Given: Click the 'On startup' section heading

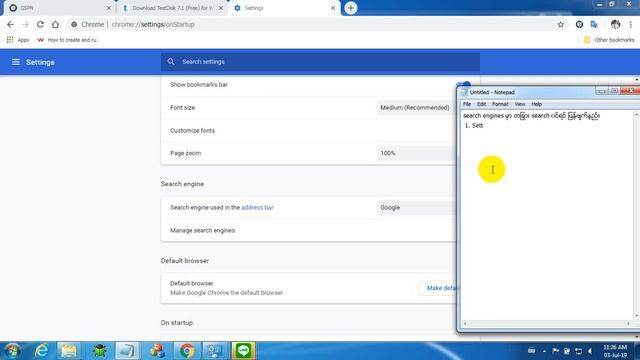Looking at the screenshot, I should (x=177, y=322).
